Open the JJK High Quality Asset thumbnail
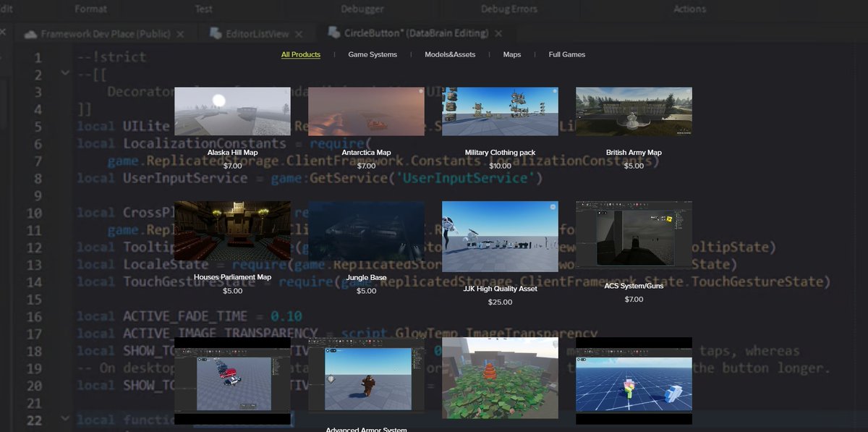This screenshot has width=868, height=432. 500,237
